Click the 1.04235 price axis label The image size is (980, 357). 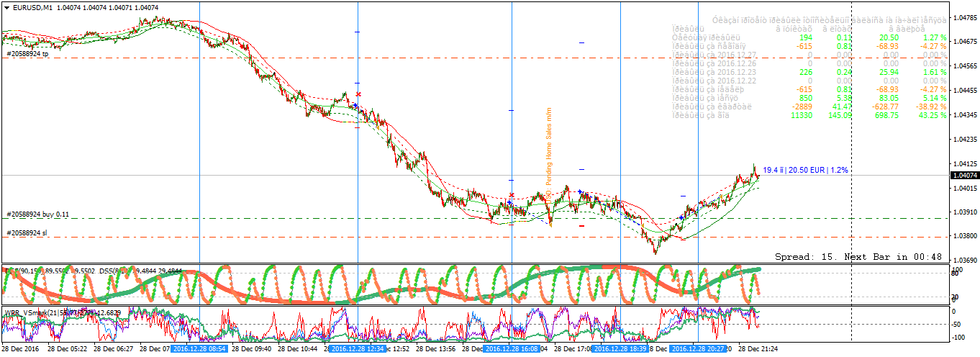[964, 140]
